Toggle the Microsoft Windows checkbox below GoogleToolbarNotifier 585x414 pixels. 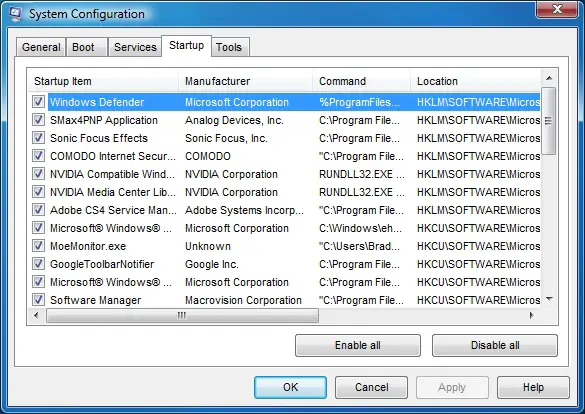(38, 282)
